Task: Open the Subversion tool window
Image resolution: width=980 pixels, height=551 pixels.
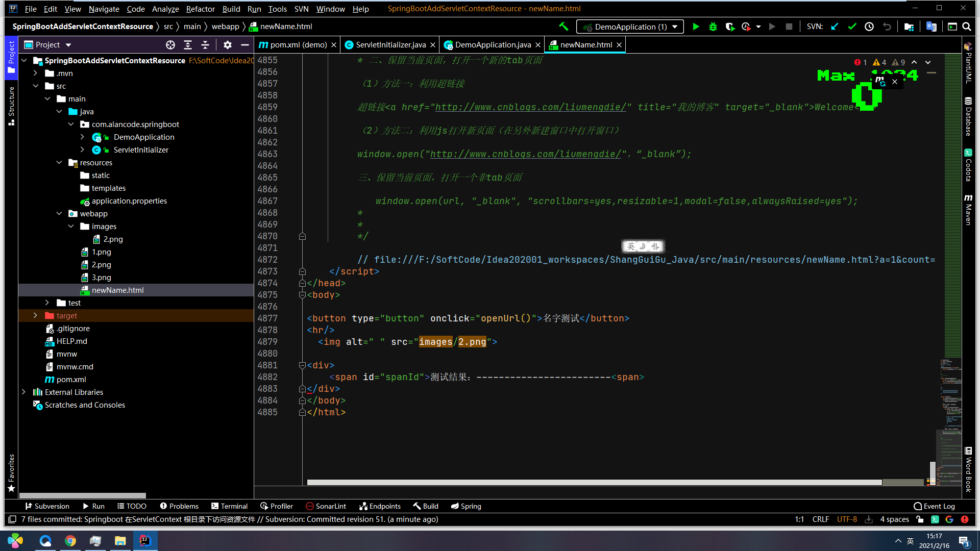Action: [x=47, y=506]
